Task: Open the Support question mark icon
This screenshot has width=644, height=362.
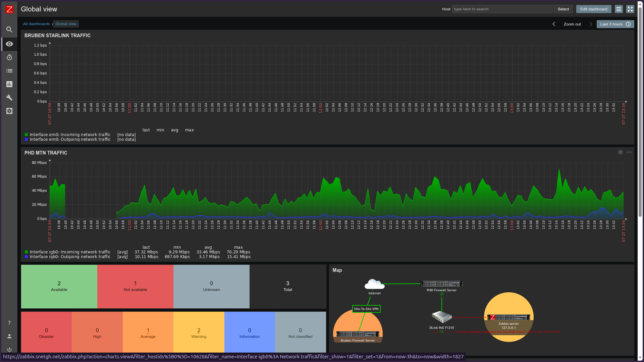Action: [x=9, y=323]
